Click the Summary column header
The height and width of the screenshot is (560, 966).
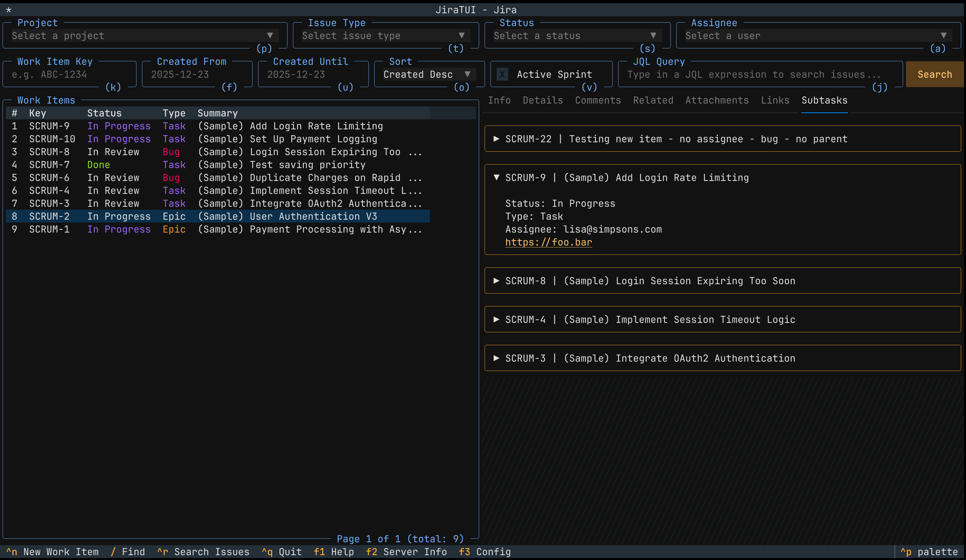click(218, 113)
